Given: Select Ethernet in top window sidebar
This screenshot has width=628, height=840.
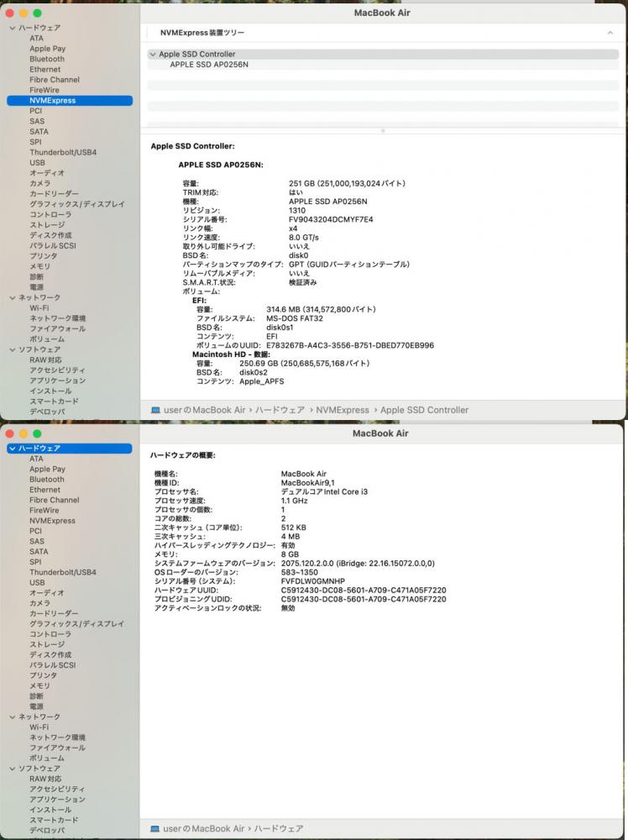Looking at the screenshot, I should pos(45,70).
